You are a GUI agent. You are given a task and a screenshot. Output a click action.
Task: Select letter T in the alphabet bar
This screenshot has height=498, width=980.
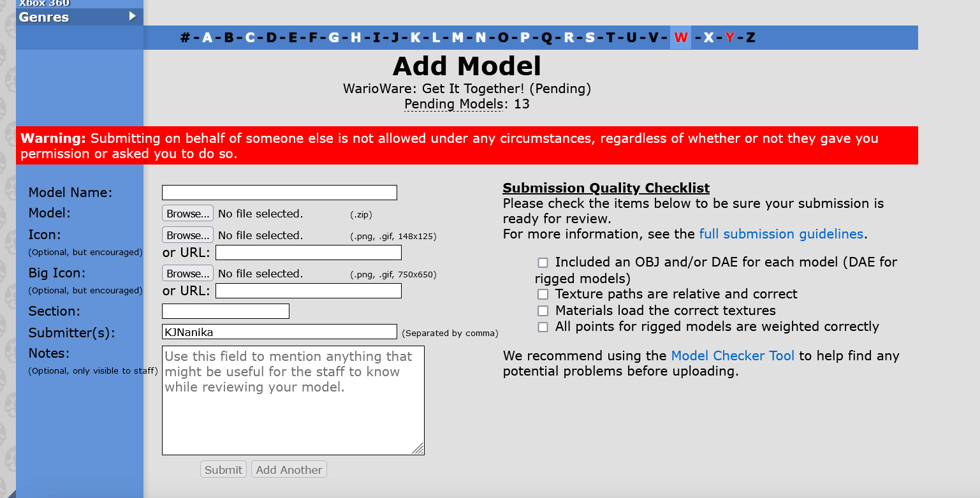(x=610, y=38)
